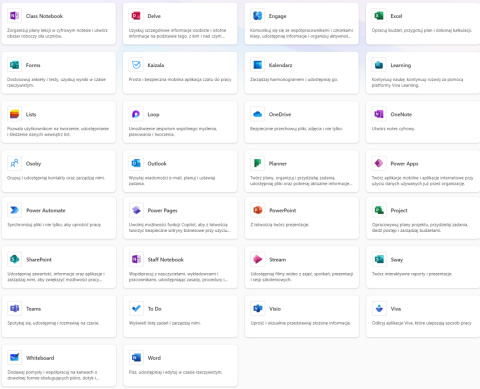Click the Project app icon
This screenshot has width=480, height=389.
point(379,210)
